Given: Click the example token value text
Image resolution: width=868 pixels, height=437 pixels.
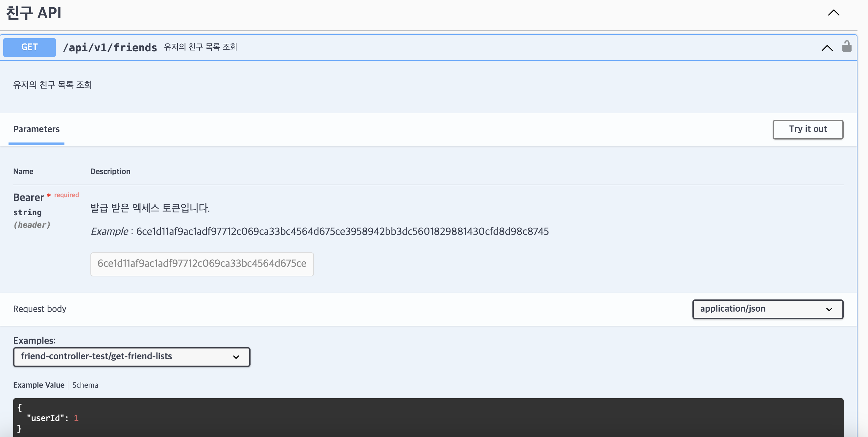Looking at the screenshot, I should pos(342,231).
